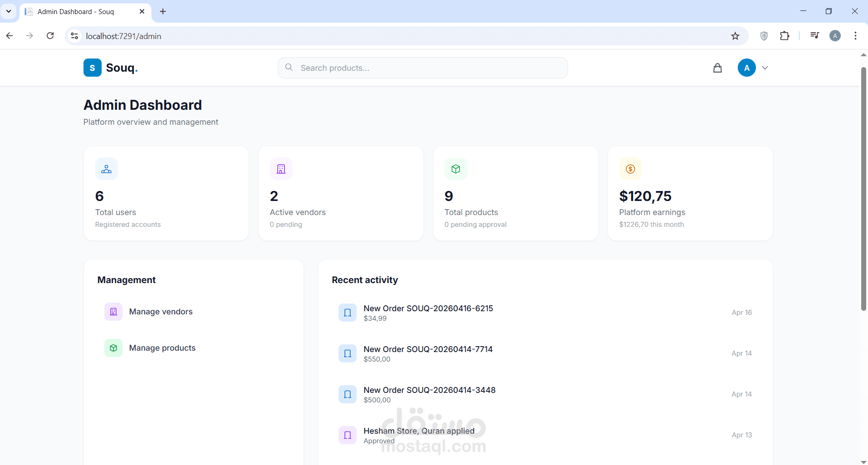The height and width of the screenshot is (465, 868).
Task: Click the Total users people icon
Action: (x=107, y=169)
